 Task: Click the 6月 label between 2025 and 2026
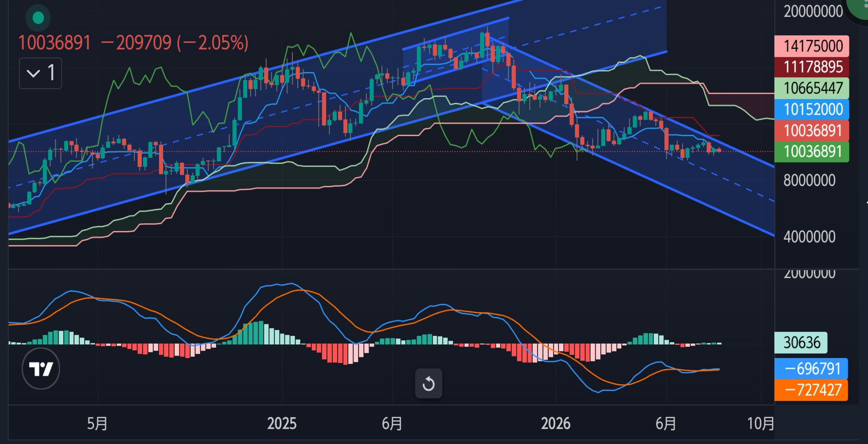392,424
